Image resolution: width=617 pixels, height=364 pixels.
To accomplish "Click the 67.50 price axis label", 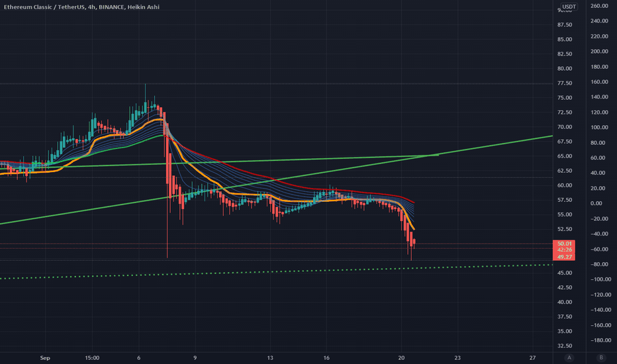I will (x=565, y=141).
